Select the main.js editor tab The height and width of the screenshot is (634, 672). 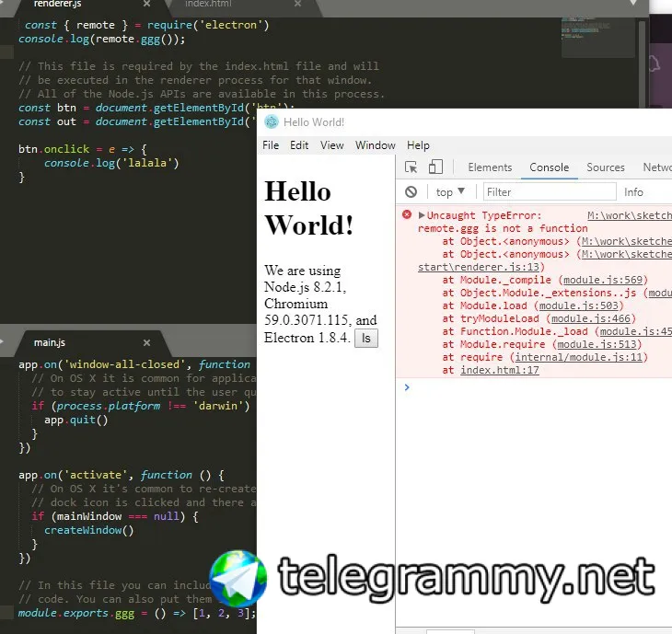(x=50, y=342)
